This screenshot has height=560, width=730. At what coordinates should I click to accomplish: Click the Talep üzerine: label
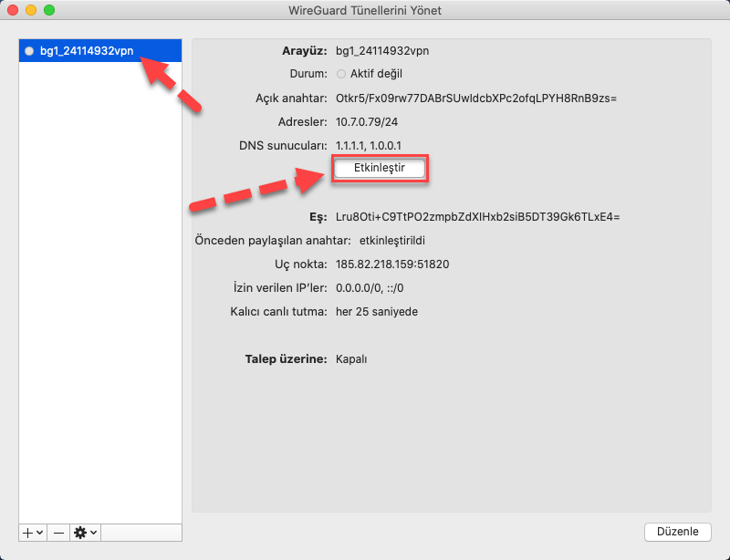click(x=287, y=359)
